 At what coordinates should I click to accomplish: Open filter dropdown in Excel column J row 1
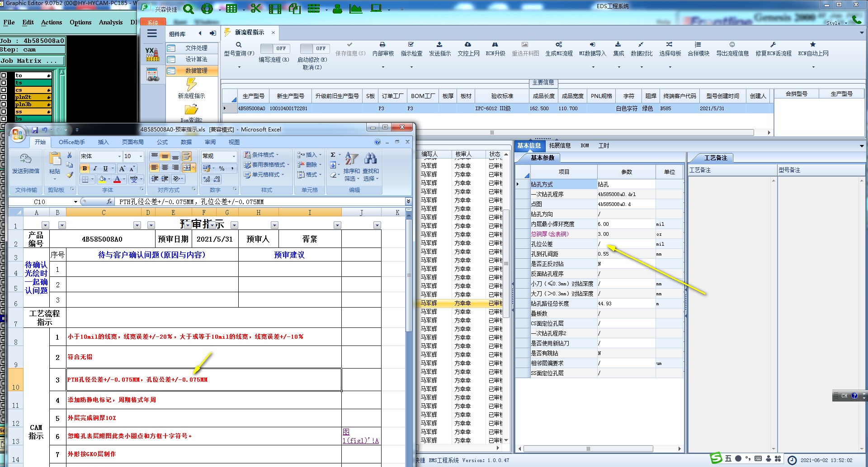[x=377, y=225]
